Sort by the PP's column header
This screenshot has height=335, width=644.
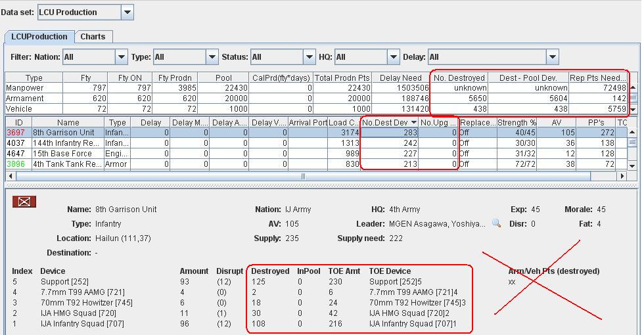point(596,122)
